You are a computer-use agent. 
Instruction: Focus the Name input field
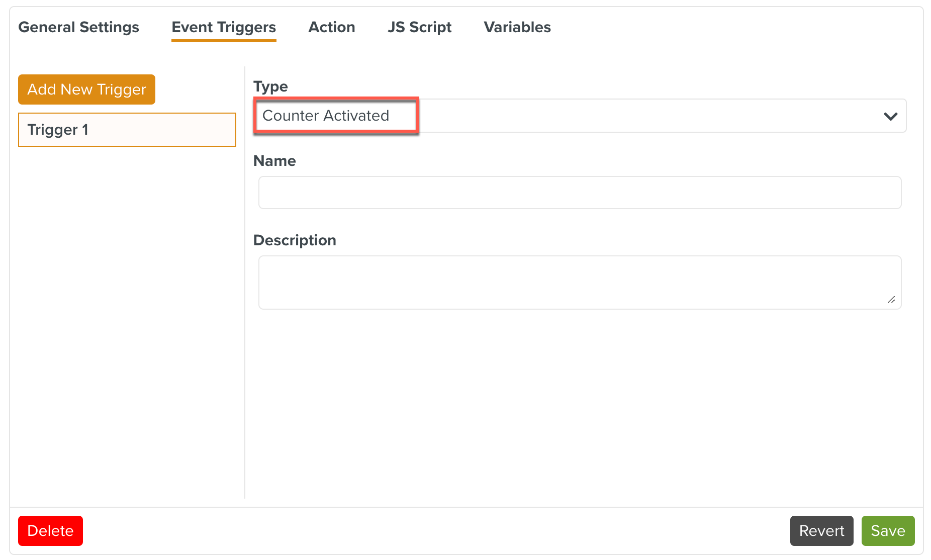click(580, 193)
